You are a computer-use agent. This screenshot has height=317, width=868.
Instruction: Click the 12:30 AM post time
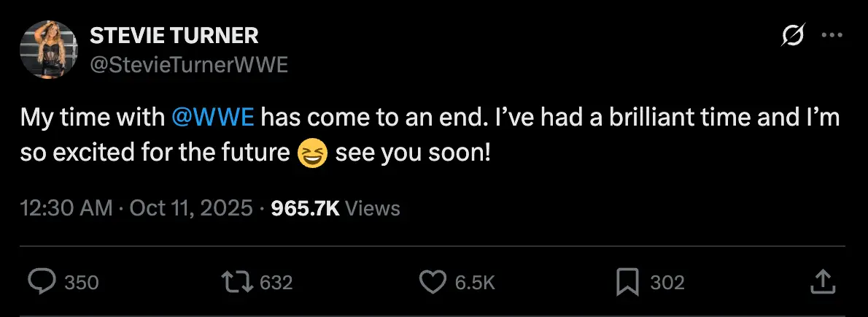[66, 208]
